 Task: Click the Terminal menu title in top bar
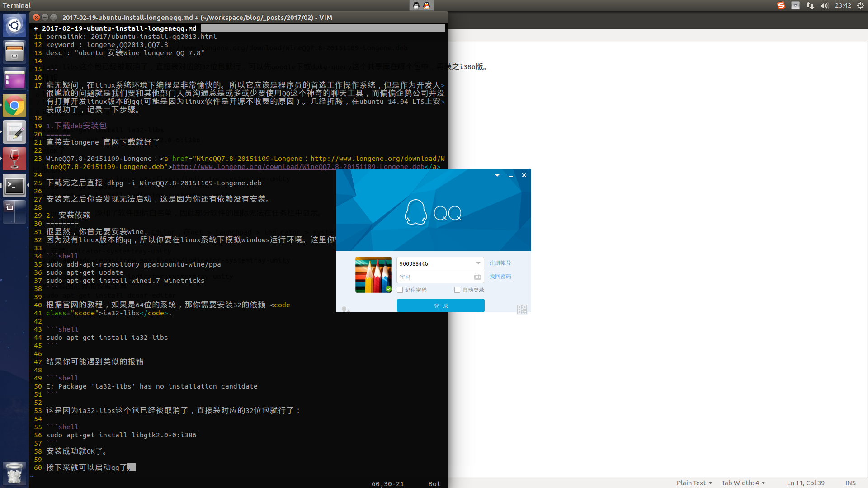pyautogui.click(x=17, y=5)
